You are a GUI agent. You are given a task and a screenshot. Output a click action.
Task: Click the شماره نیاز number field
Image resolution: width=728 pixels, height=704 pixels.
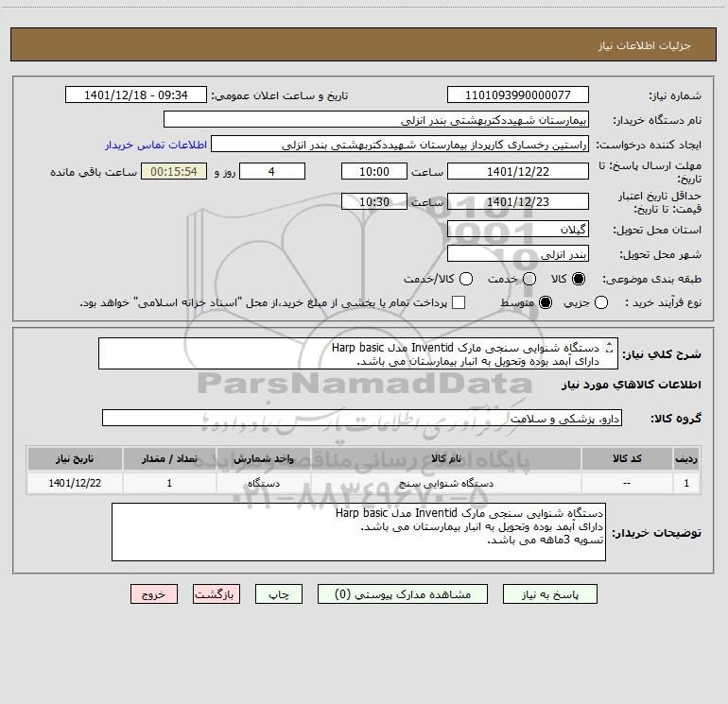(x=518, y=95)
